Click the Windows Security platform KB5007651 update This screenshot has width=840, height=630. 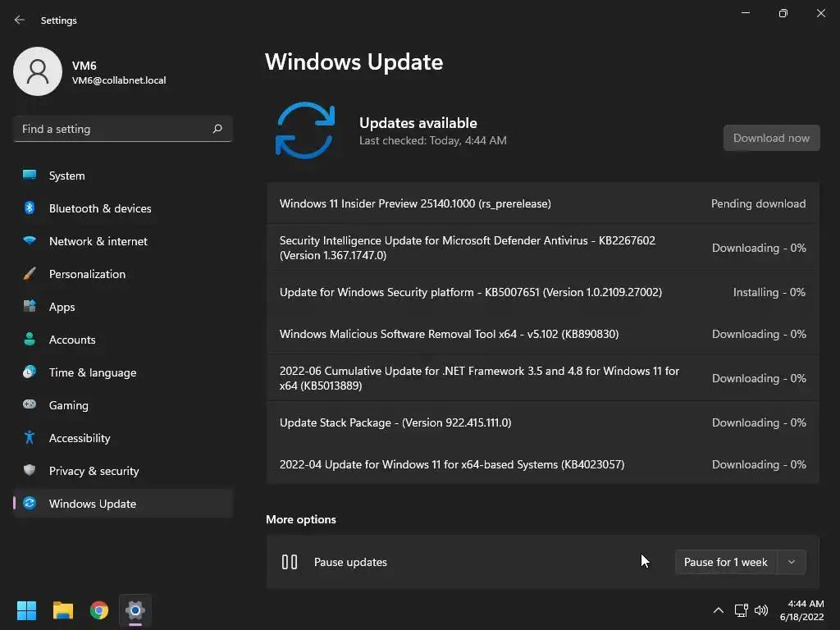click(x=543, y=293)
